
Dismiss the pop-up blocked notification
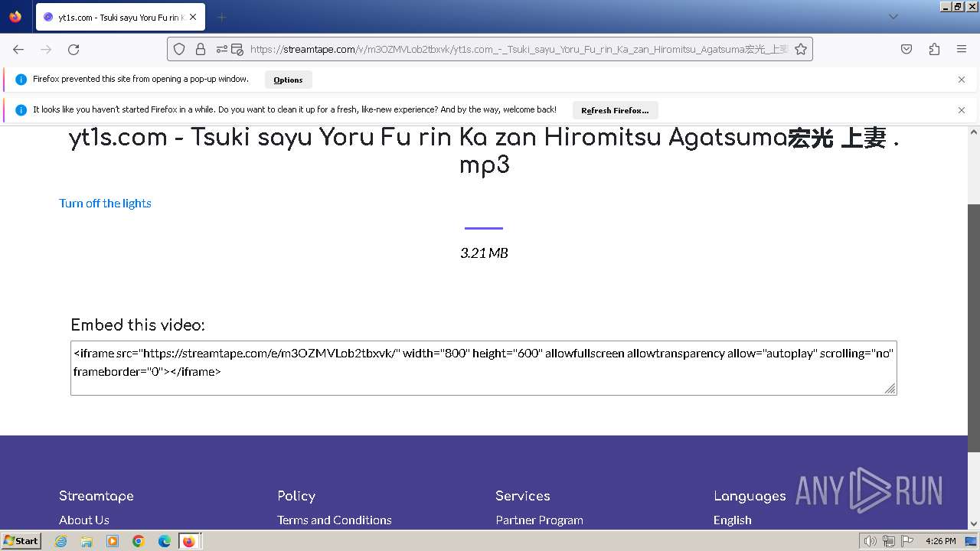pyautogui.click(x=962, y=80)
